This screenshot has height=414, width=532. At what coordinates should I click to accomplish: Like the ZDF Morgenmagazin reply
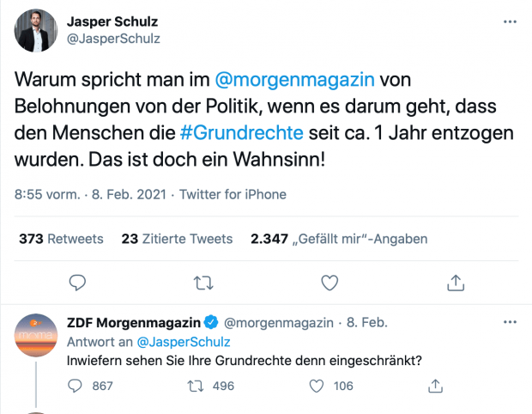[x=317, y=386]
